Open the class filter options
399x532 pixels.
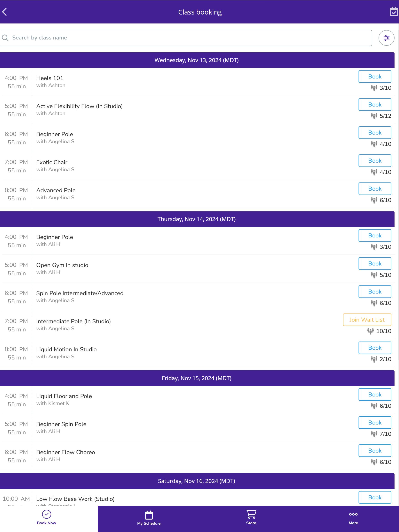[386, 38]
